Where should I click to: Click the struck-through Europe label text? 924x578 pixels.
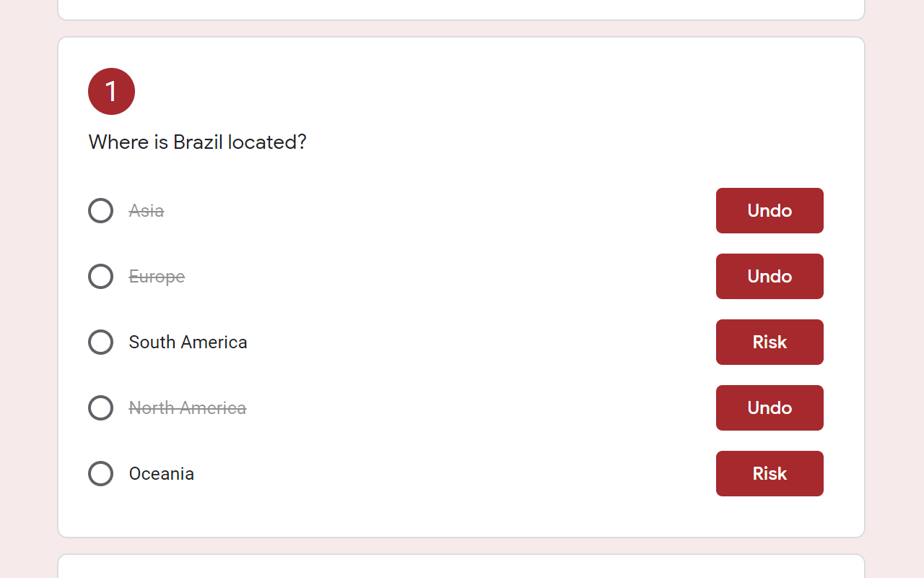[157, 277]
